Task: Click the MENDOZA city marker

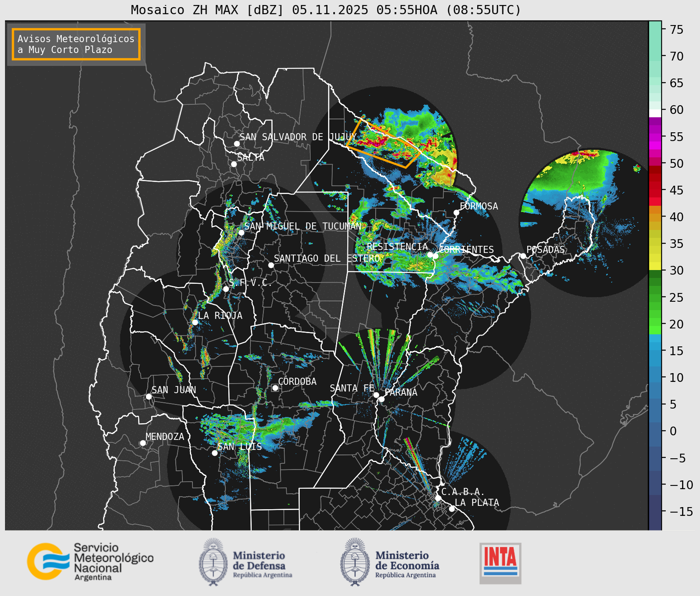Action: click(x=143, y=443)
